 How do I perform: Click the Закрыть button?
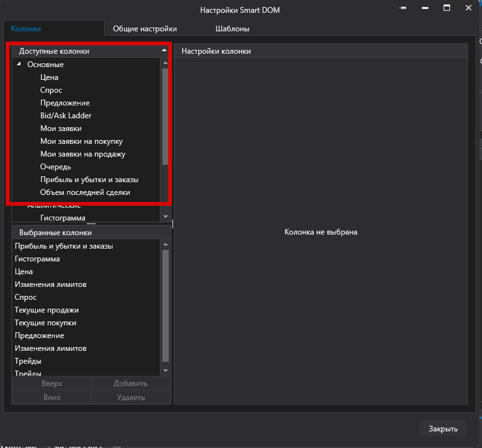[x=443, y=429]
